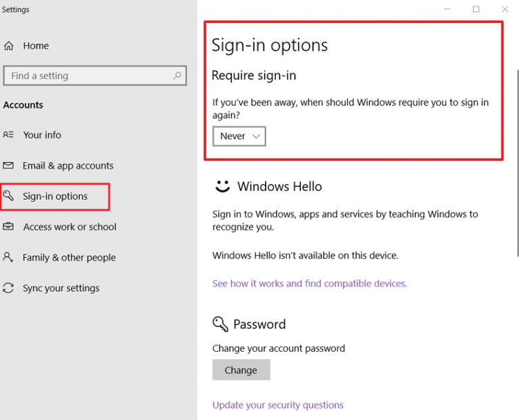519x420 pixels.
Task: Open Your info settings page
Action: 42,135
